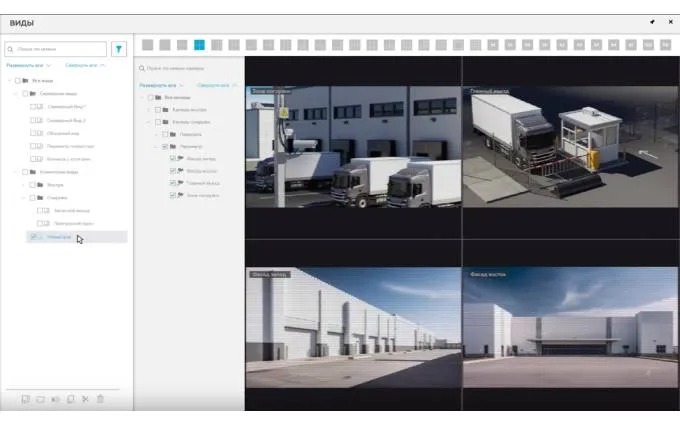The width and height of the screenshot is (680, 425).
Task: Select the Фасад восток video cell
Action: (x=571, y=327)
